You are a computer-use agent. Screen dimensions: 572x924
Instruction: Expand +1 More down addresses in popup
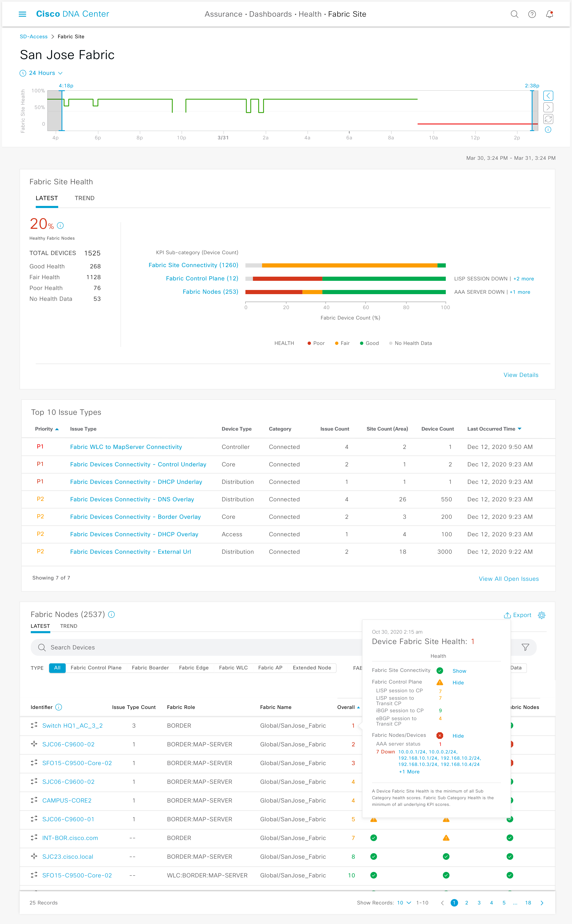tap(409, 772)
